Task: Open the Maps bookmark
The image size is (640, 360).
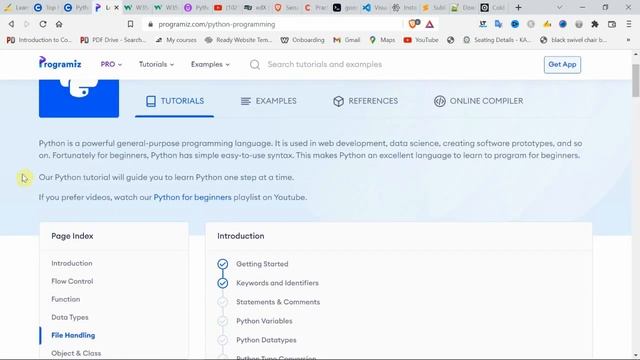Action: (382, 40)
